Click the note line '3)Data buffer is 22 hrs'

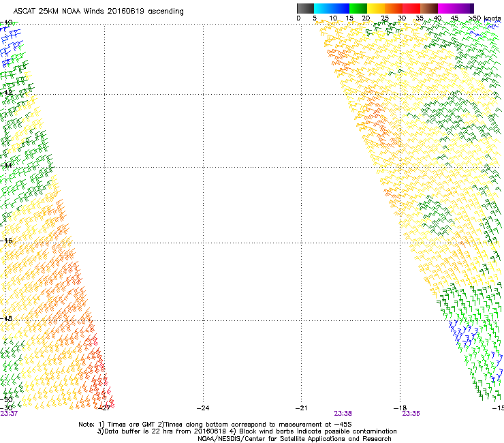[x=247, y=431]
